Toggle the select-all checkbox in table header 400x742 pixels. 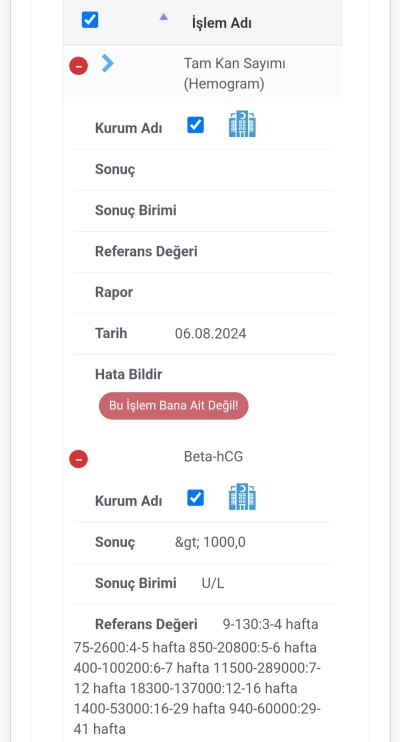[x=90, y=20]
